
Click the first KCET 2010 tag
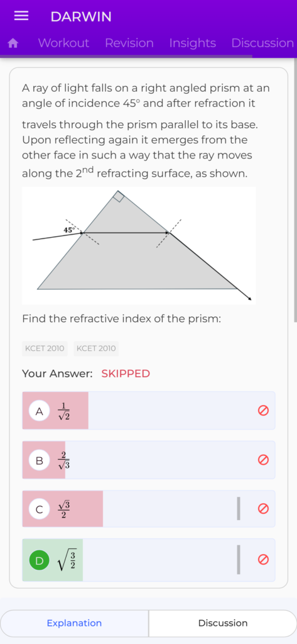tap(45, 348)
